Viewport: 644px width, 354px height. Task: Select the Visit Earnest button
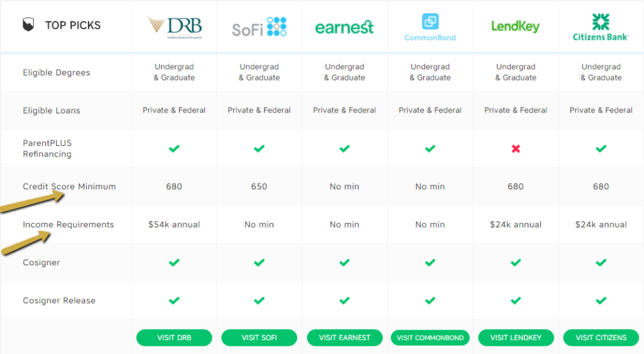345,338
